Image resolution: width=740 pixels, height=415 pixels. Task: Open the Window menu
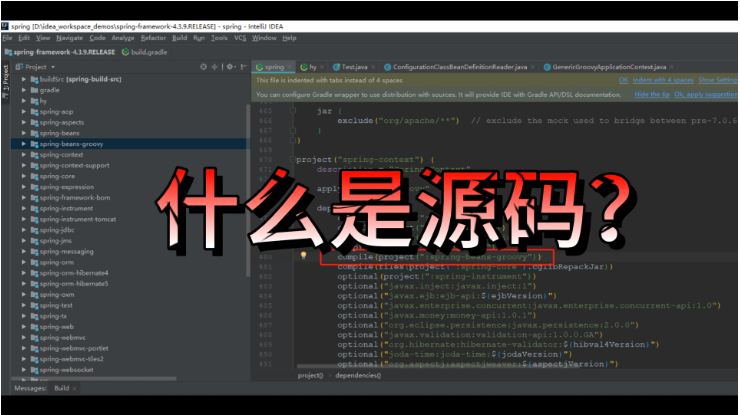264,38
